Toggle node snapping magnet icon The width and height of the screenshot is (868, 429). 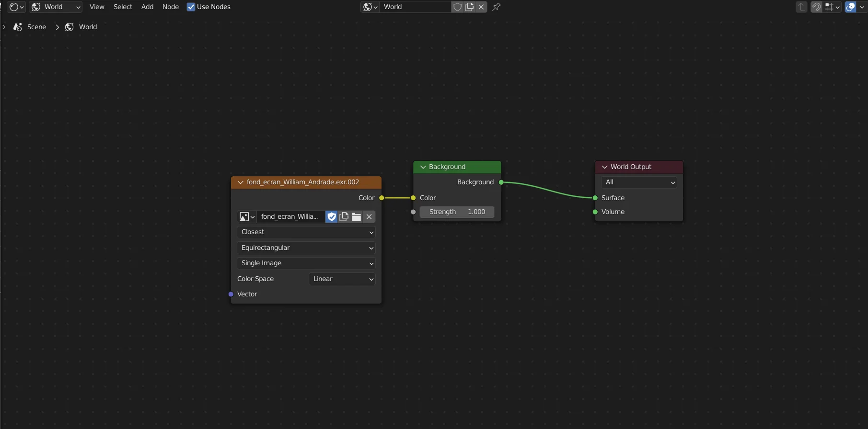[816, 7]
